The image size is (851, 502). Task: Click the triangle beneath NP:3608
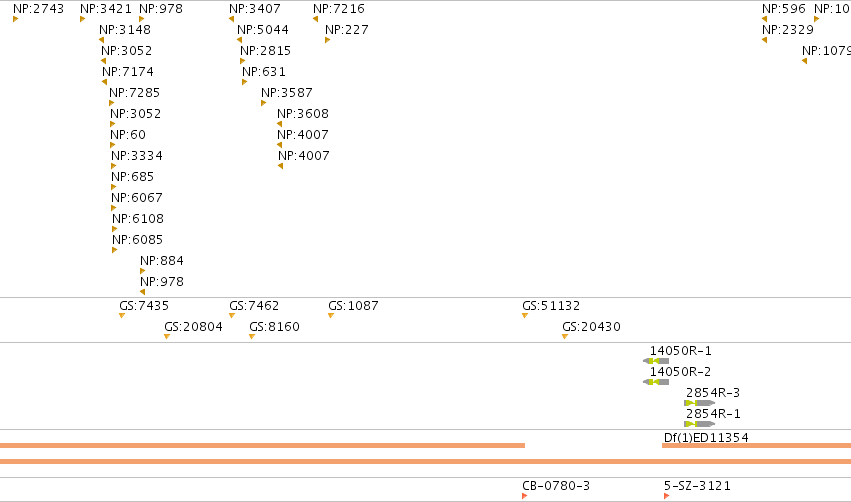click(x=280, y=124)
